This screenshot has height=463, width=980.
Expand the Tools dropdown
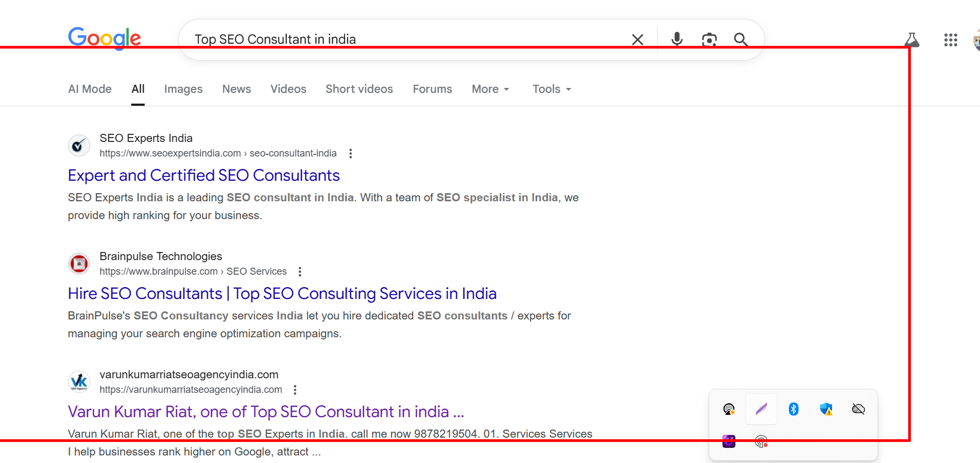[552, 89]
